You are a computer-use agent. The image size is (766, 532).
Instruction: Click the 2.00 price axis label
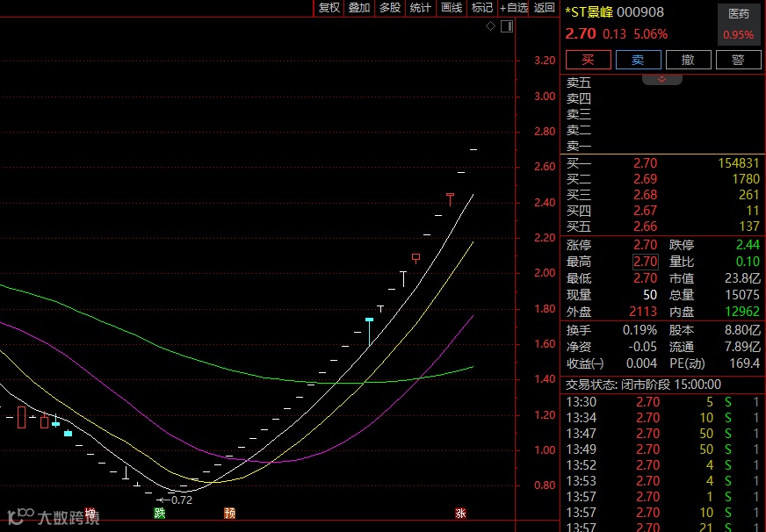[x=545, y=273]
